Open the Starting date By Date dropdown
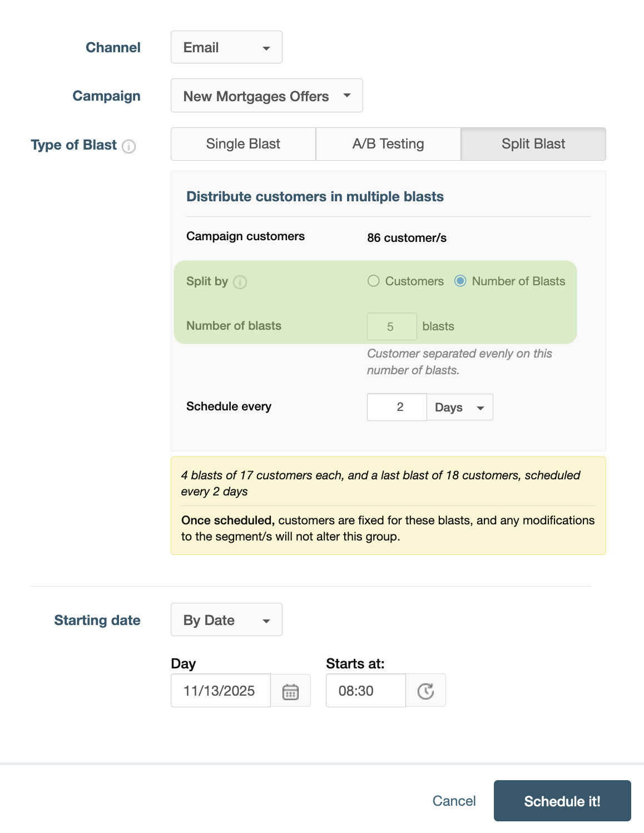 coord(226,620)
